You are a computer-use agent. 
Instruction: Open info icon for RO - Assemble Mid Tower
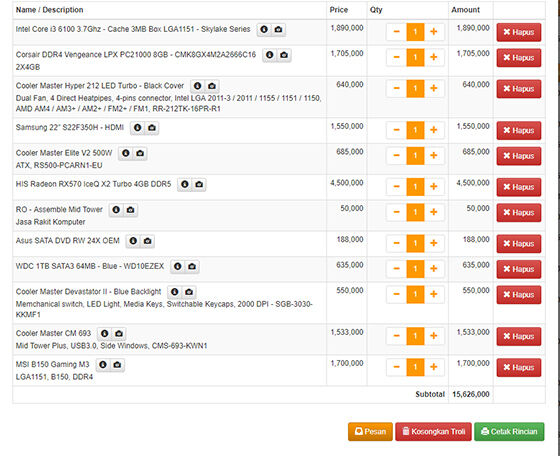click(x=116, y=210)
